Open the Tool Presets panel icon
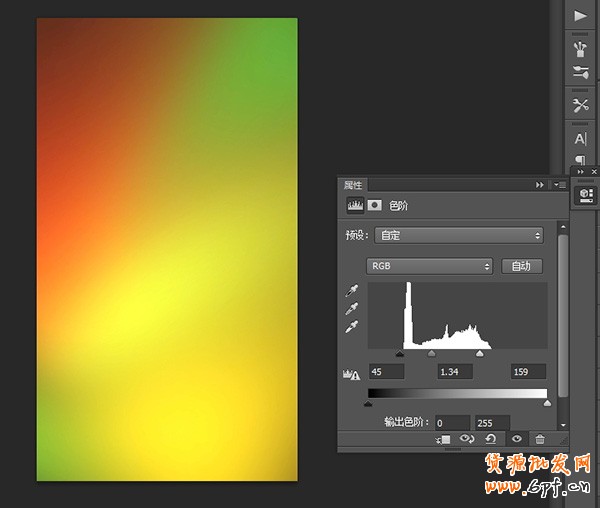The image size is (600, 508). 580,105
